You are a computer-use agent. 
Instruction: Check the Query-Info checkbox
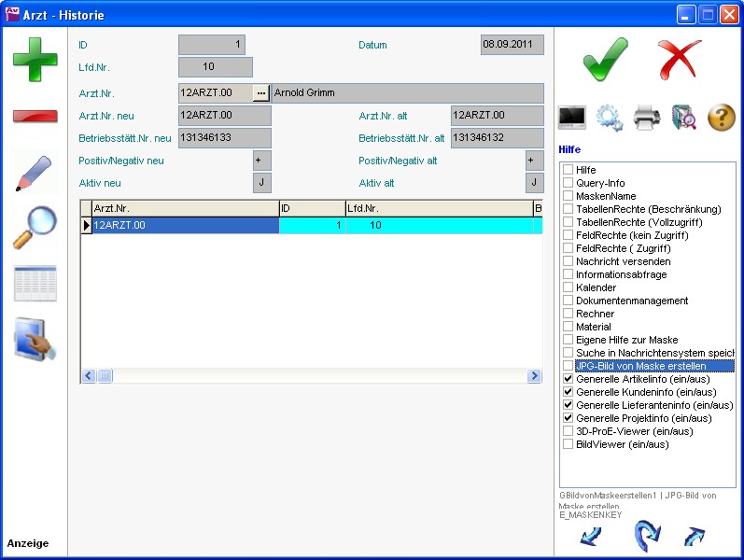(x=568, y=184)
